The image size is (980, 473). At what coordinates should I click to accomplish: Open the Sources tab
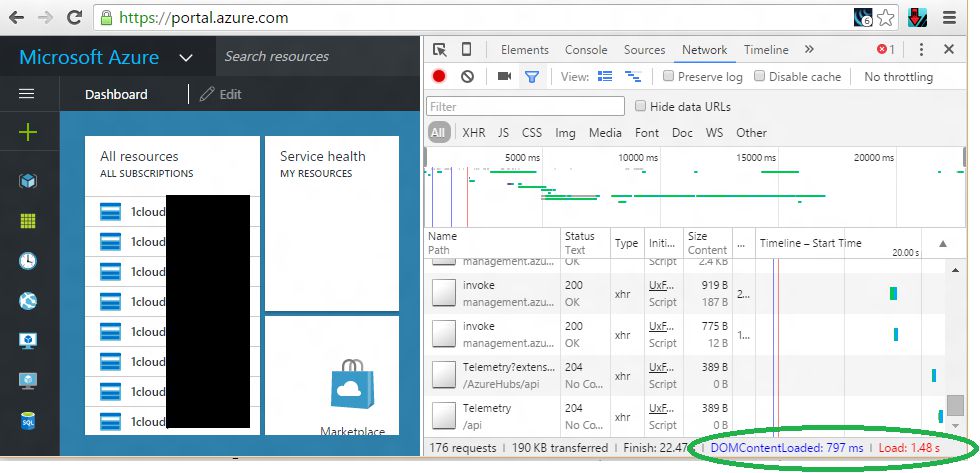click(x=644, y=50)
